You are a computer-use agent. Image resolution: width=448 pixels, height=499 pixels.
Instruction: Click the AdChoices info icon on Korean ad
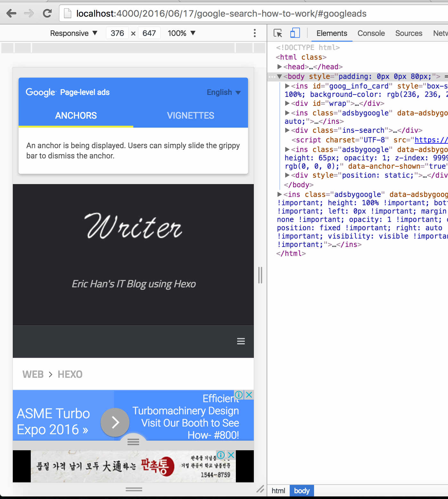[221, 455]
